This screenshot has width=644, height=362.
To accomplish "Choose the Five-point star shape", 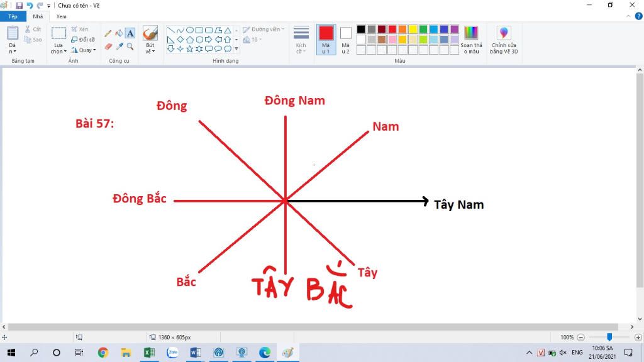I will [x=189, y=49].
